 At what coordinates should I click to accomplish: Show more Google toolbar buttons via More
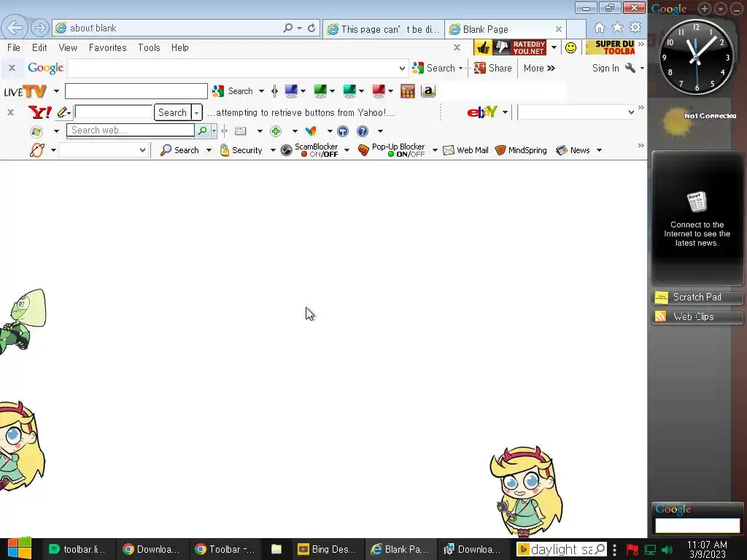pyautogui.click(x=539, y=68)
